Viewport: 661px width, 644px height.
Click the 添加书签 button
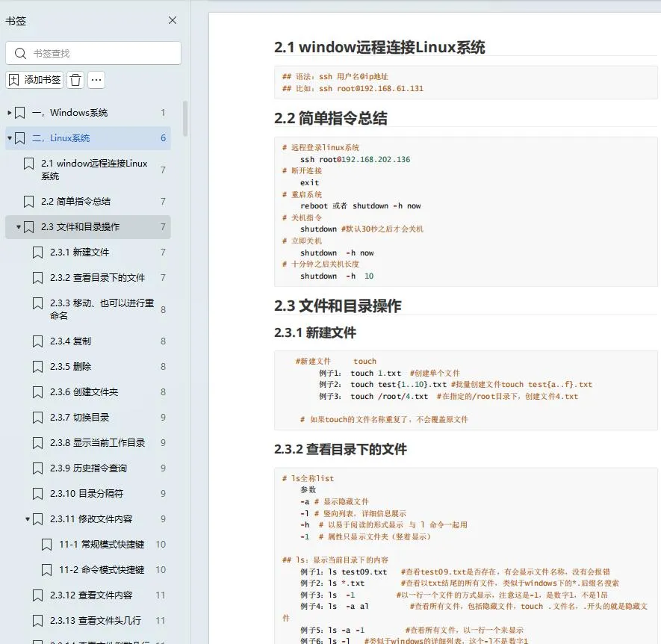pyautogui.click(x=34, y=80)
